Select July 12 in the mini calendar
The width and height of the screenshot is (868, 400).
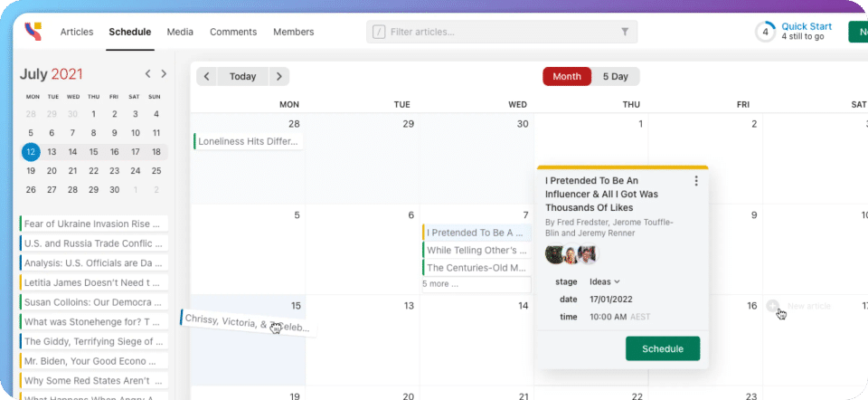point(31,152)
